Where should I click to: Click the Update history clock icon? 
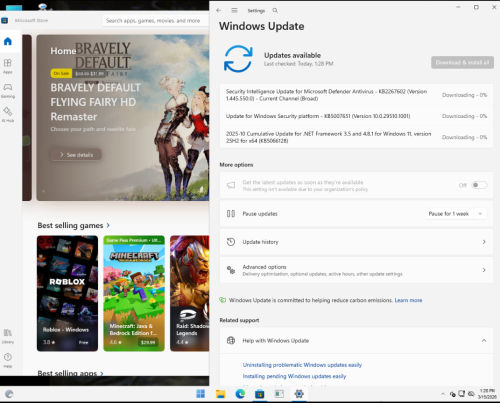231,242
